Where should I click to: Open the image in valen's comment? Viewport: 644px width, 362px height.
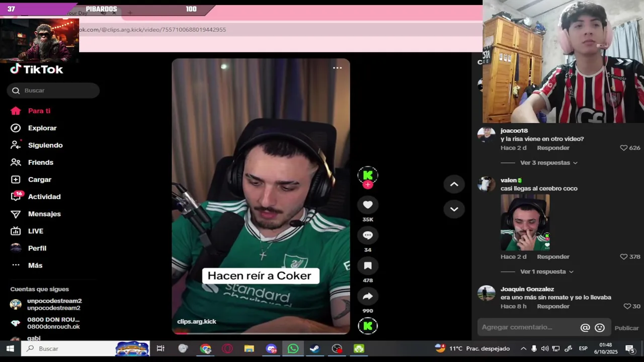point(525,222)
